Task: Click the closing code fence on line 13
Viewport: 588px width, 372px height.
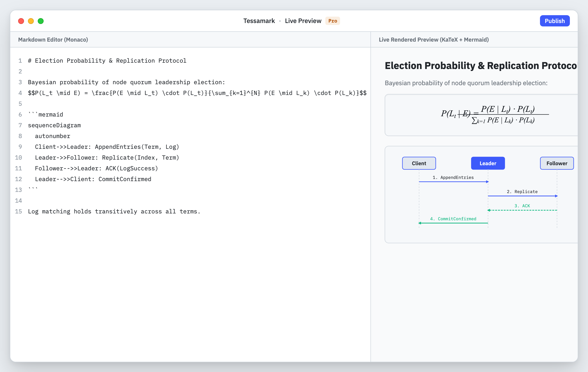Action: coord(33,189)
